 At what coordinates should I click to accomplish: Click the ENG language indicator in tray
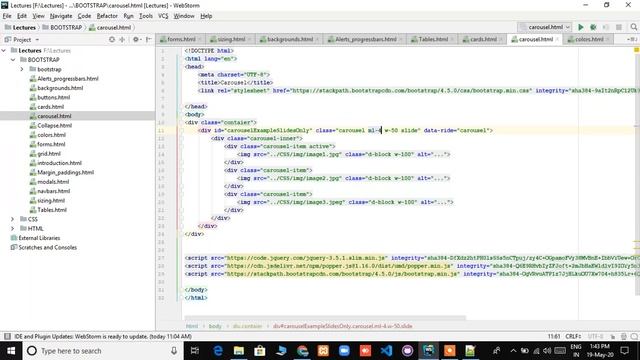[x=576, y=347]
